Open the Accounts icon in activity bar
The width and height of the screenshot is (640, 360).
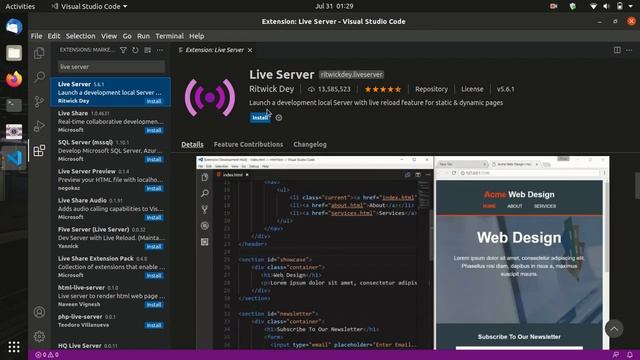(39, 312)
